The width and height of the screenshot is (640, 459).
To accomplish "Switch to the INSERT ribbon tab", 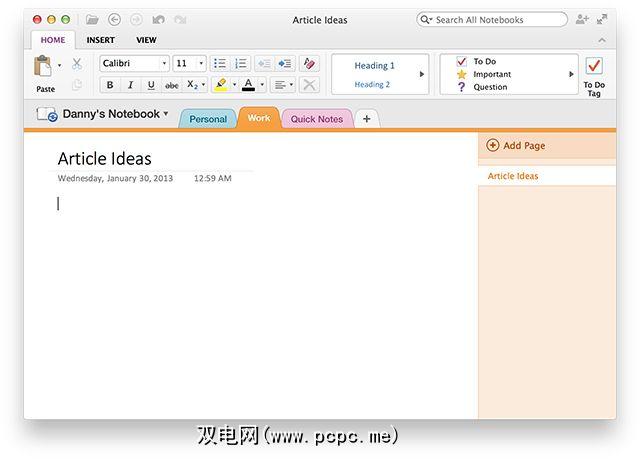I will tap(100, 40).
